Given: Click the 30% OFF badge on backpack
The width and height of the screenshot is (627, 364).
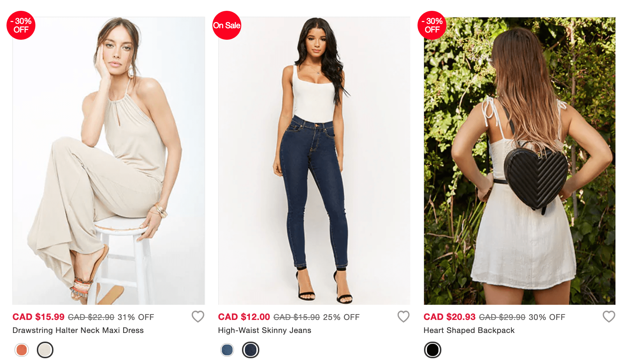Looking at the screenshot, I should point(432,25).
